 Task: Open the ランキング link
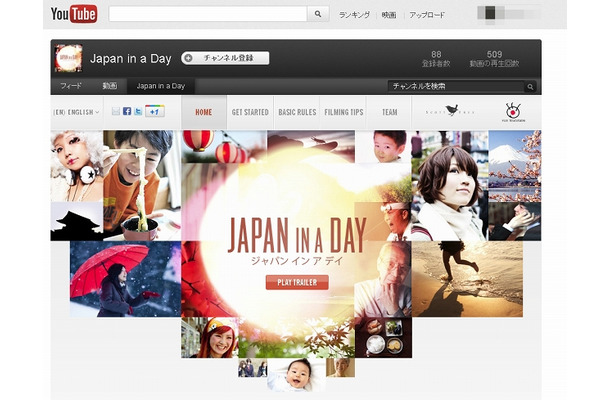(354, 15)
